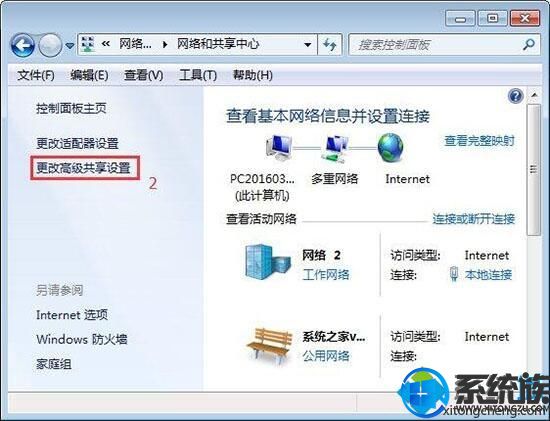550x421 pixels.
Task: Open the recent pages dropdown arrow
Action: [x=70, y=46]
